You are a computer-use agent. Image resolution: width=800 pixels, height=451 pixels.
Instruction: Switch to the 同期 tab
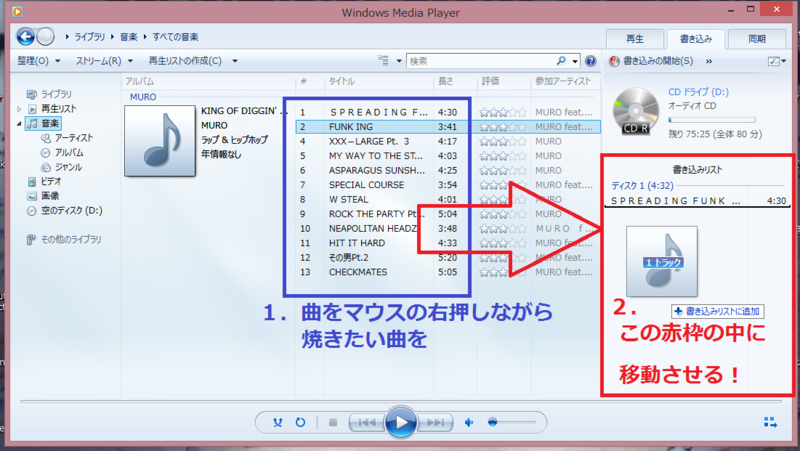click(x=757, y=39)
